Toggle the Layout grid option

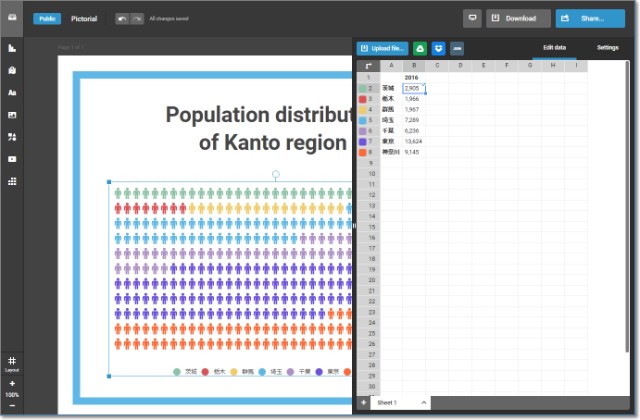12,363
